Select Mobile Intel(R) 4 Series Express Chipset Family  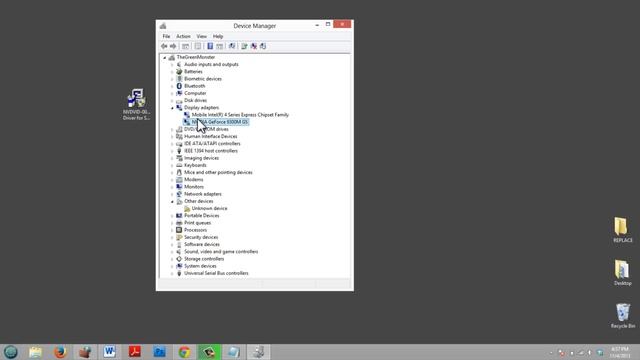click(240, 115)
